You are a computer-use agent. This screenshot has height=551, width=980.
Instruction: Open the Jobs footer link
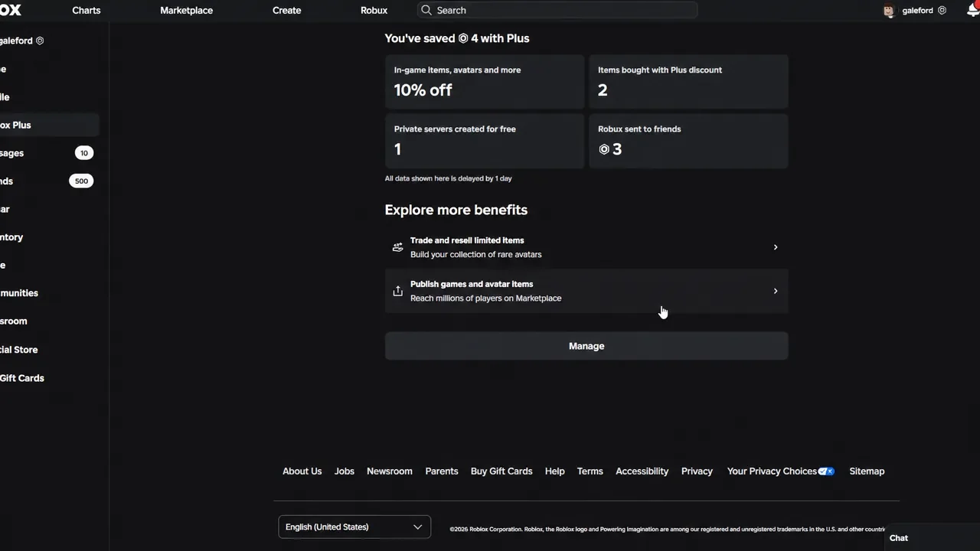pyautogui.click(x=345, y=471)
